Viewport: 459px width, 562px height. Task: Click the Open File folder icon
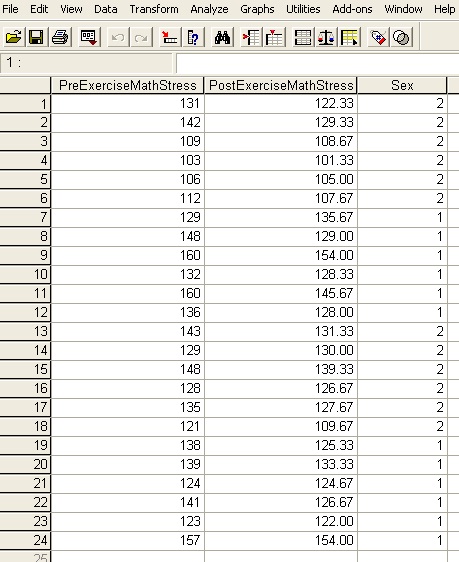click(14, 37)
